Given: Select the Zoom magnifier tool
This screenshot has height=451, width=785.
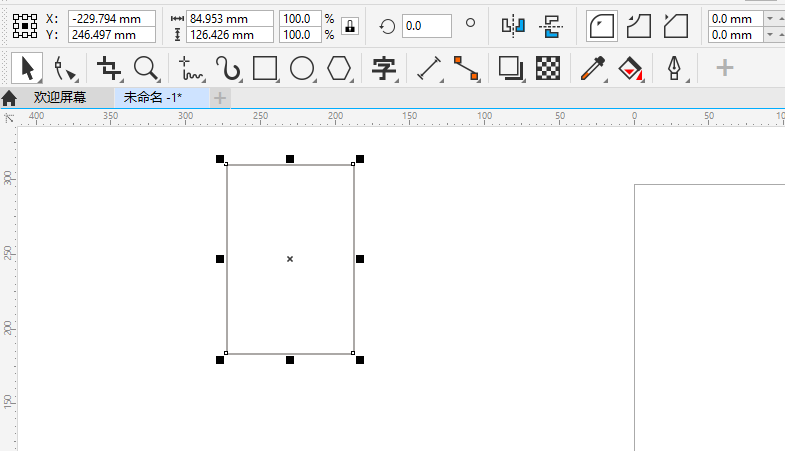Looking at the screenshot, I should click(146, 68).
